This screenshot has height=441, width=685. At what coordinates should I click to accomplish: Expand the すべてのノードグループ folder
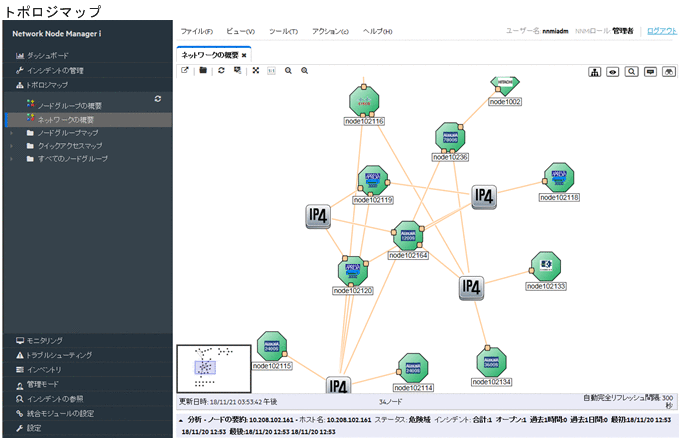click(x=13, y=159)
